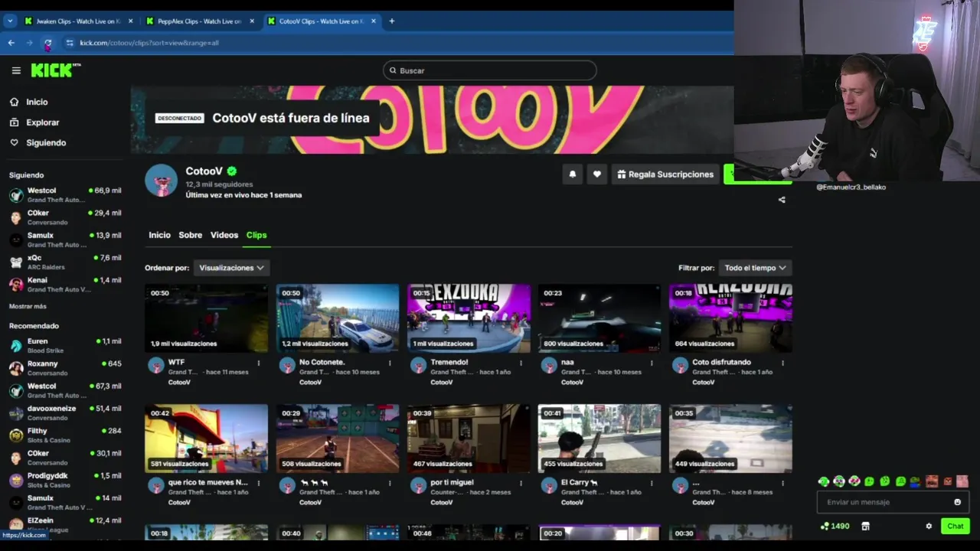980x551 pixels.
Task: Open options menu for por ti miguel clip
Action: click(x=521, y=483)
